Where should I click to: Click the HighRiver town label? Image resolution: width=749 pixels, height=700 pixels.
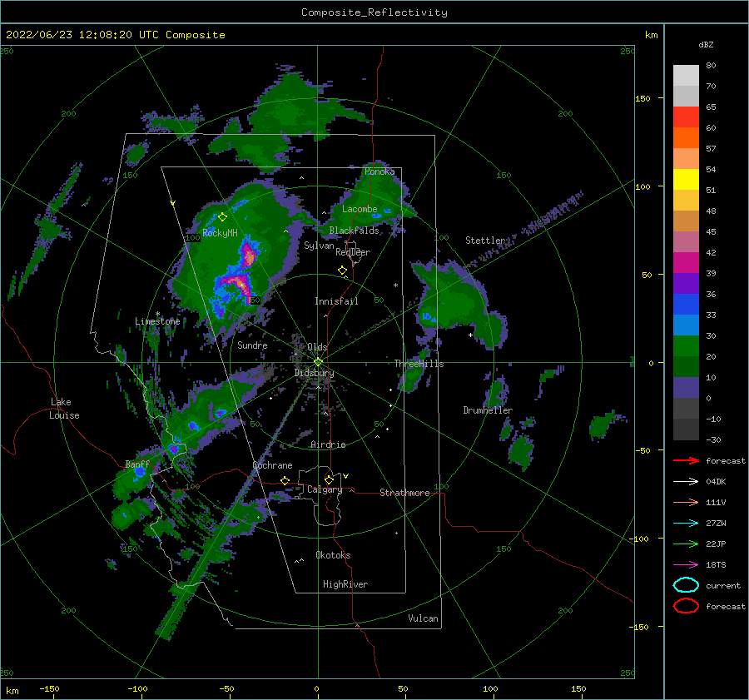pyautogui.click(x=345, y=584)
